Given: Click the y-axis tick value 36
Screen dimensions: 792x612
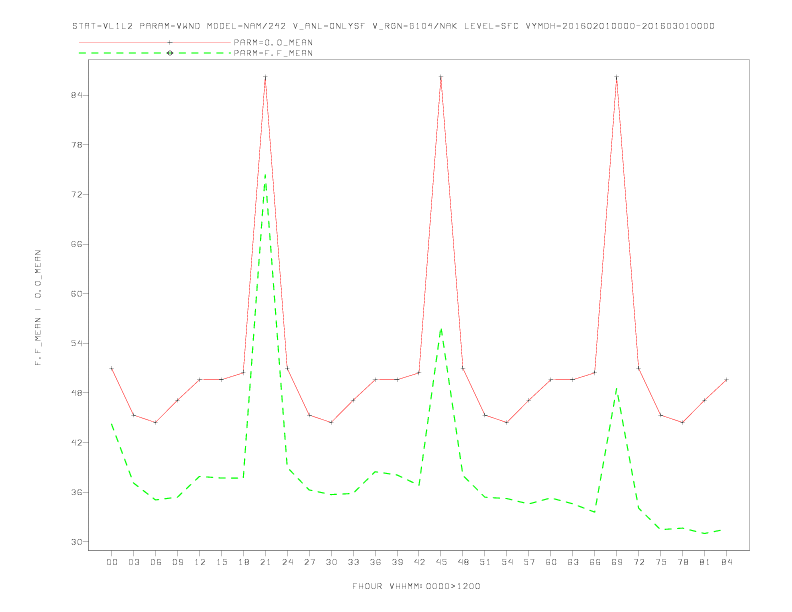Looking at the screenshot, I should coord(76,492).
